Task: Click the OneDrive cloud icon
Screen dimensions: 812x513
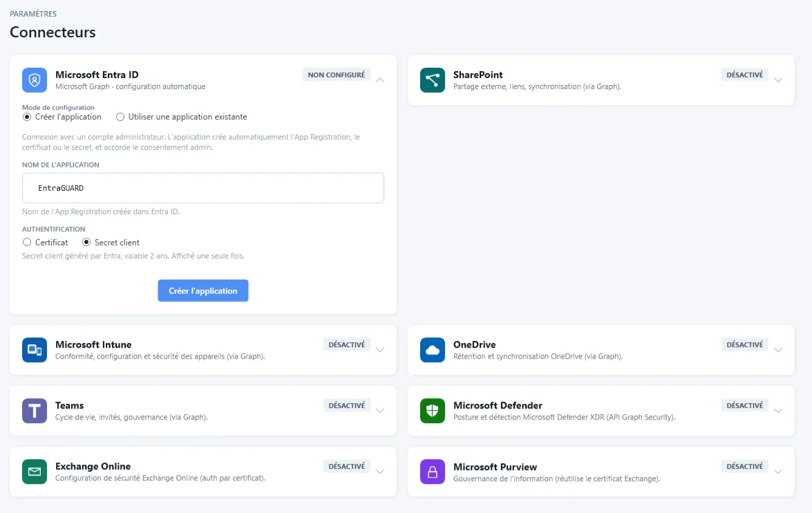Action: coord(433,350)
